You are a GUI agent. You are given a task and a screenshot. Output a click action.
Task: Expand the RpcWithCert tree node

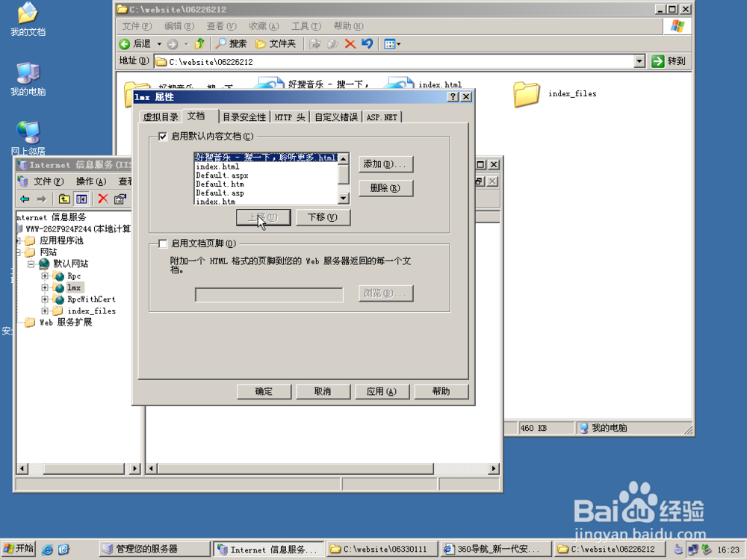point(45,299)
